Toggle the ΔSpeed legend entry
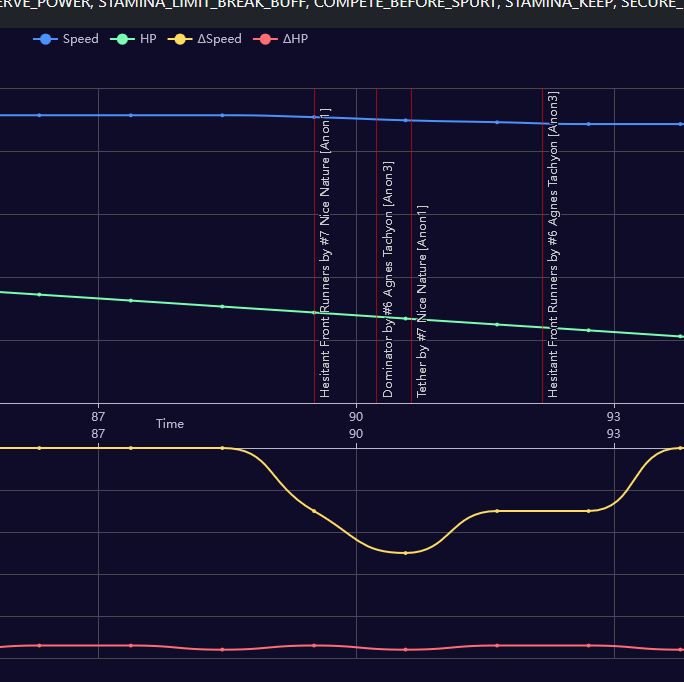Screen dimensions: 684x682 tap(205, 39)
